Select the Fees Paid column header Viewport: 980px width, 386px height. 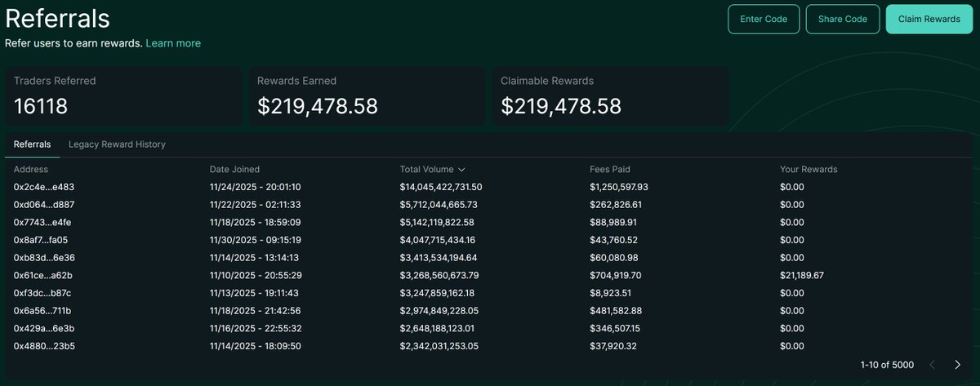(x=610, y=170)
